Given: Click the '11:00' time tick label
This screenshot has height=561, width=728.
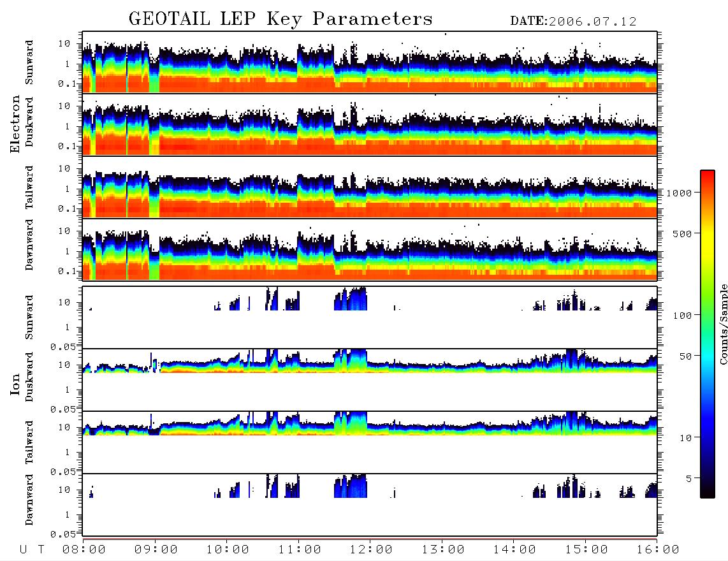Looking at the screenshot, I should point(300,550).
